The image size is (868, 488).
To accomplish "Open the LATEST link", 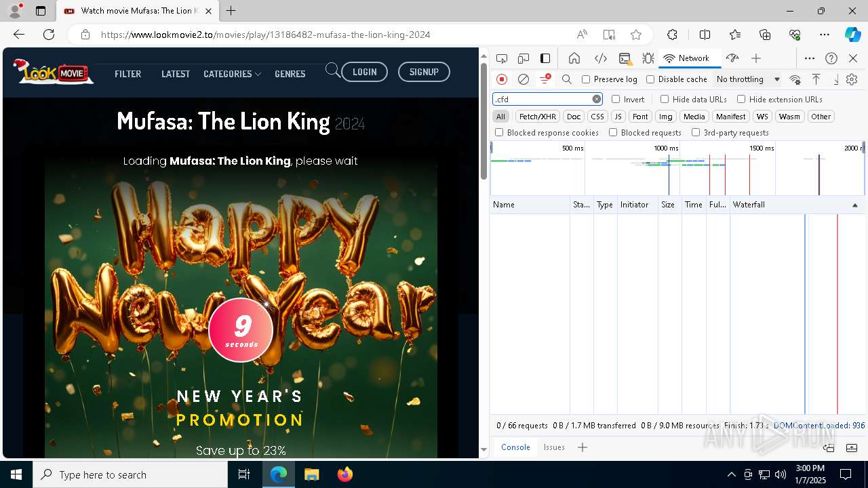I will click(x=176, y=74).
